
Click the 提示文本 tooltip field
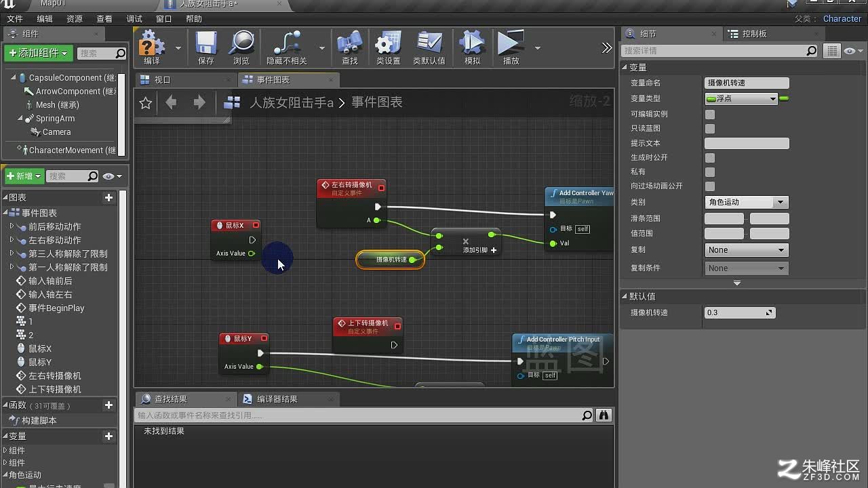[747, 143]
